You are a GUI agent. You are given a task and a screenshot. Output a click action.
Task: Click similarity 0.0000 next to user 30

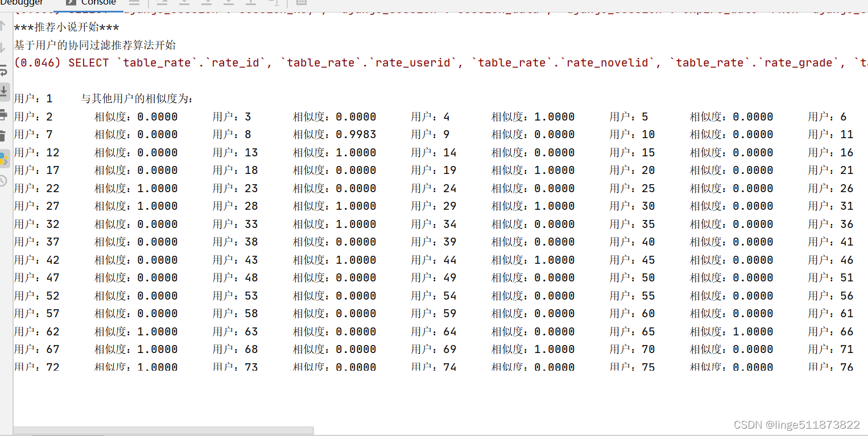(x=753, y=206)
